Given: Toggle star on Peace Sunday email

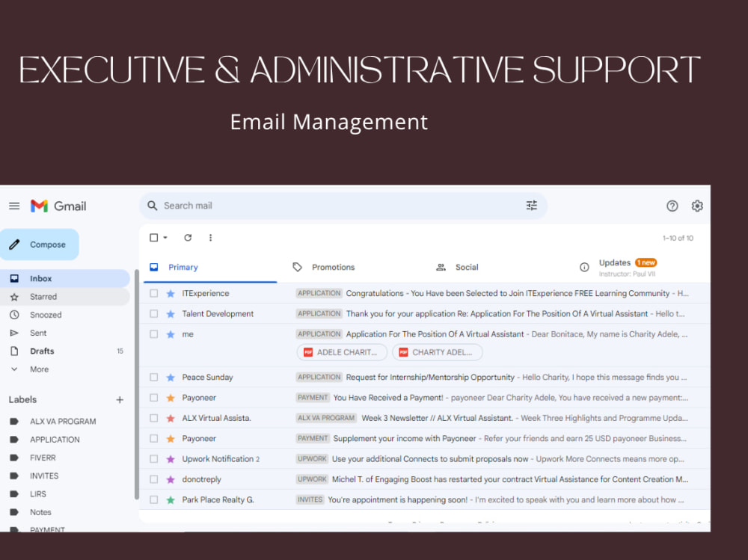Looking at the screenshot, I should click(x=171, y=378).
